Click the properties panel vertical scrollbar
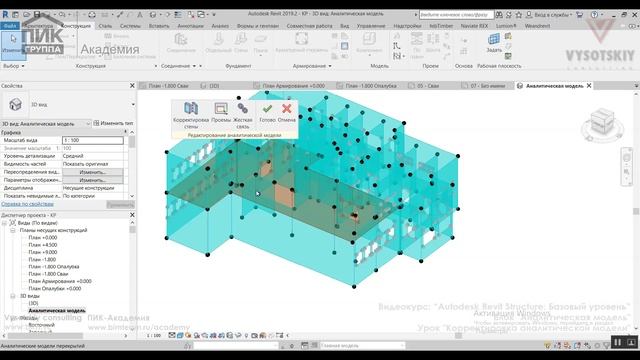 [x=132, y=142]
